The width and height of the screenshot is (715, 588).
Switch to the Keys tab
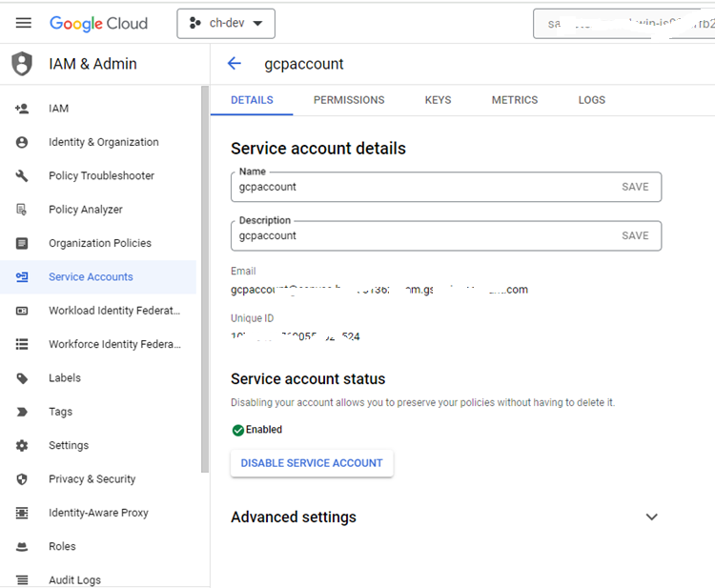438,100
